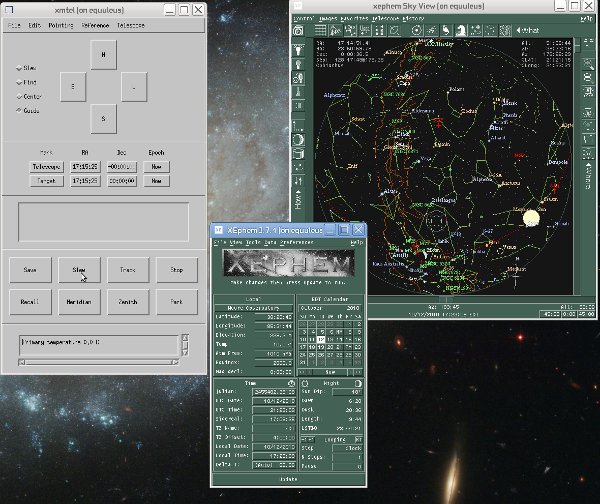Click the moon icon in XEphem Night panel
Image resolution: width=600 pixels, height=504 pixels.
click(358, 383)
